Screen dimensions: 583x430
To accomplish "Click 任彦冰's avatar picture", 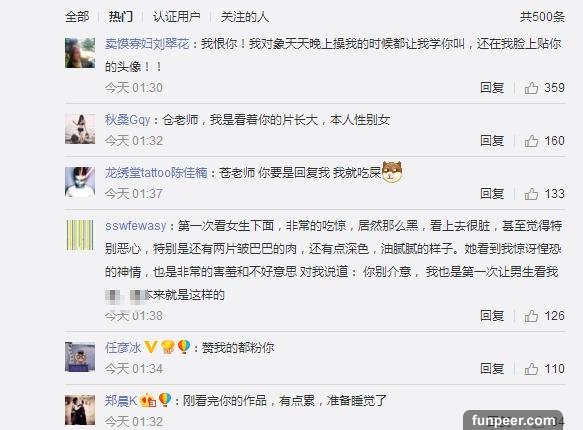I will click(x=80, y=357).
